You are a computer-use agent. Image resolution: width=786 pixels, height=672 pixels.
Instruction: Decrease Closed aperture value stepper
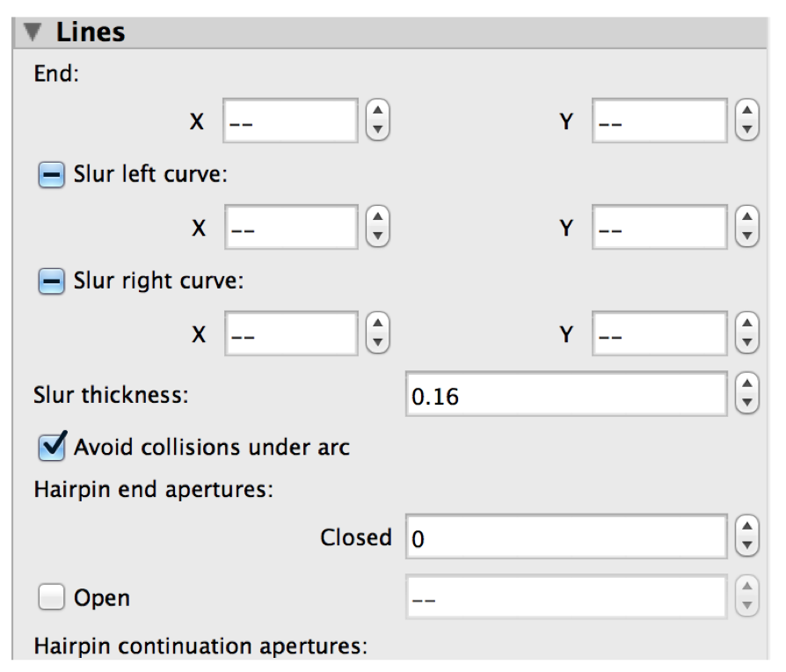[746, 545]
